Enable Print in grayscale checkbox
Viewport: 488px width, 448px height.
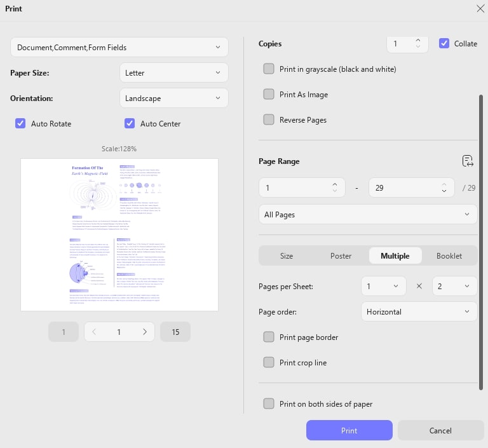[269, 69]
